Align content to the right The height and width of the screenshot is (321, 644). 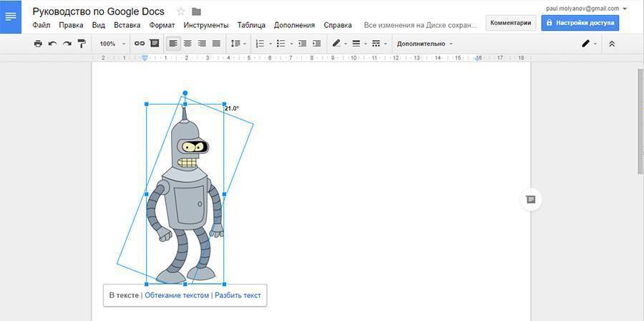coord(202,44)
